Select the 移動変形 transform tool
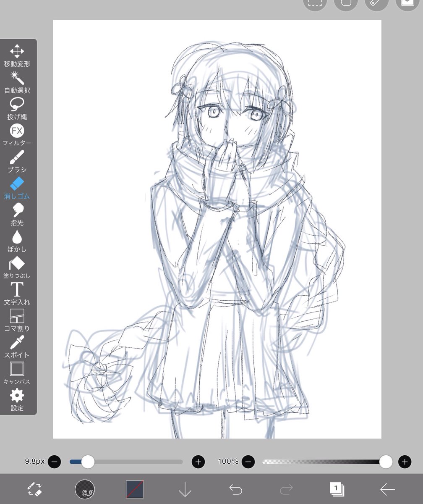Image resolution: width=423 pixels, height=504 pixels. tap(17, 55)
